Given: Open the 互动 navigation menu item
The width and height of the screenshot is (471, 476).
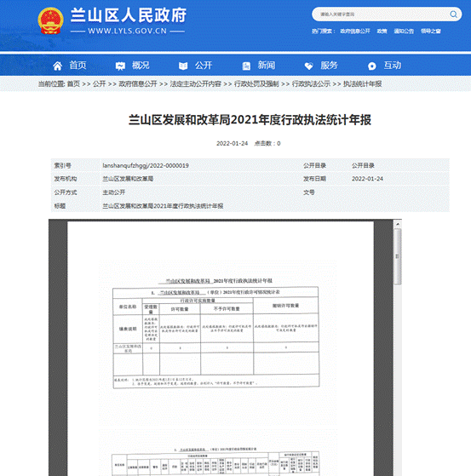Looking at the screenshot, I should (393, 66).
